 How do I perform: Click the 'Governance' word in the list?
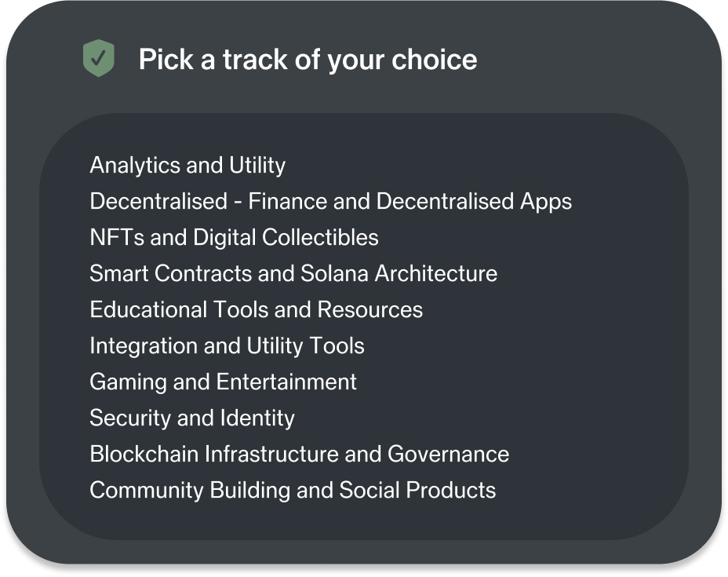click(448, 454)
